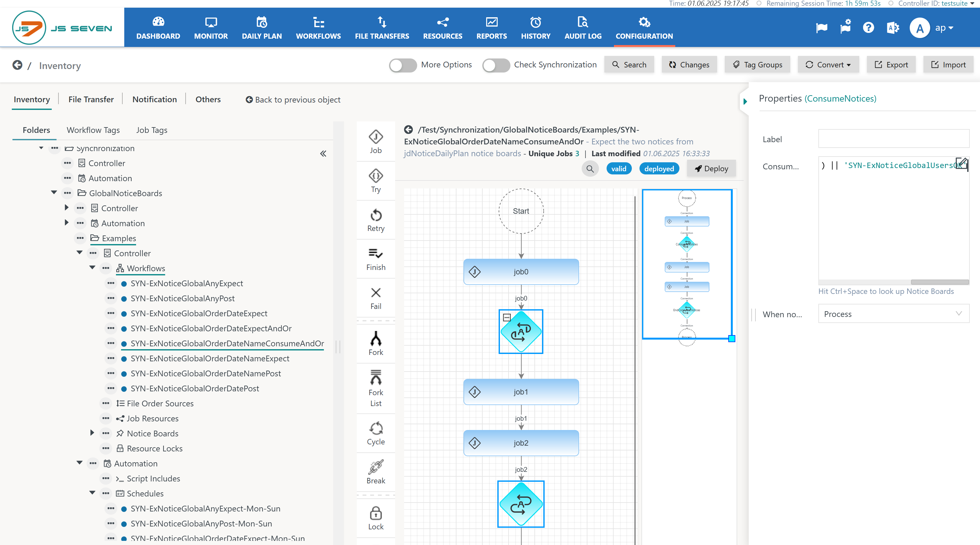Click the Export button
The width and height of the screenshot is (980, 545).
tap(891, 65)
